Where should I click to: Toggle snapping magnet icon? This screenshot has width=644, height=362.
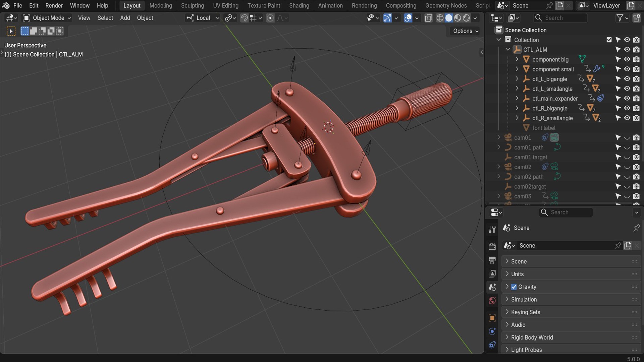(244, 18)
